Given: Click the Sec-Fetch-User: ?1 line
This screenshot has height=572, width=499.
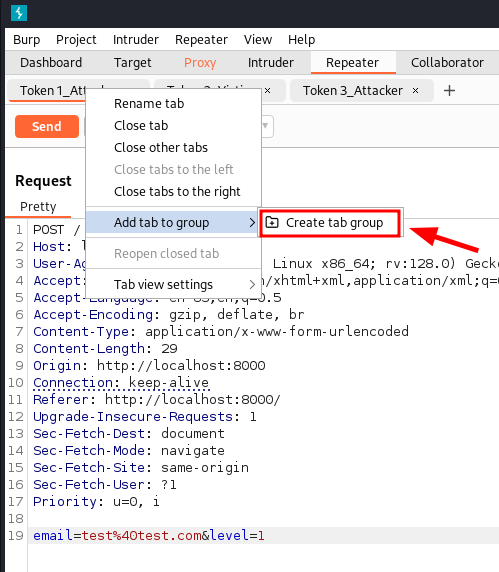Looking at the screenshot, I should [105, 485].
